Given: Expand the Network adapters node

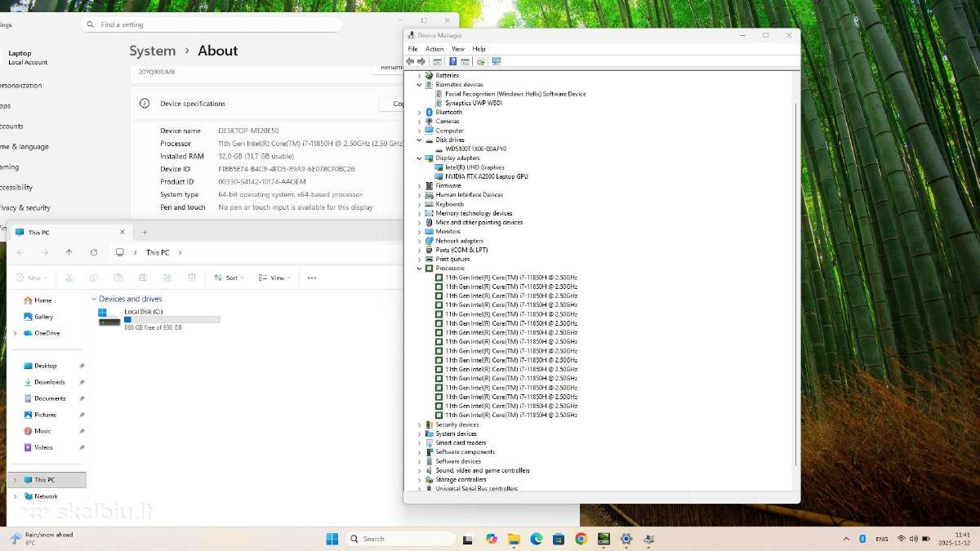Looking at the screenshot, I should click(x=420, y=241).
